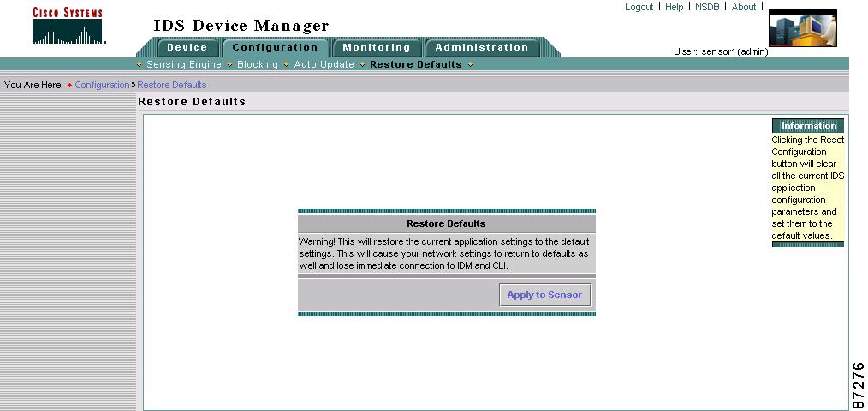Click the Restore Defaults page heading
The height and width of the screenshot is (411, 868).
192,102
